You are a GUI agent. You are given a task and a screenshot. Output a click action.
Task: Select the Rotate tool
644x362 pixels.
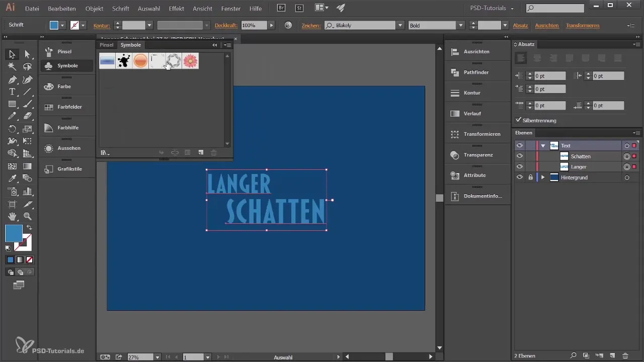point(12,129)
